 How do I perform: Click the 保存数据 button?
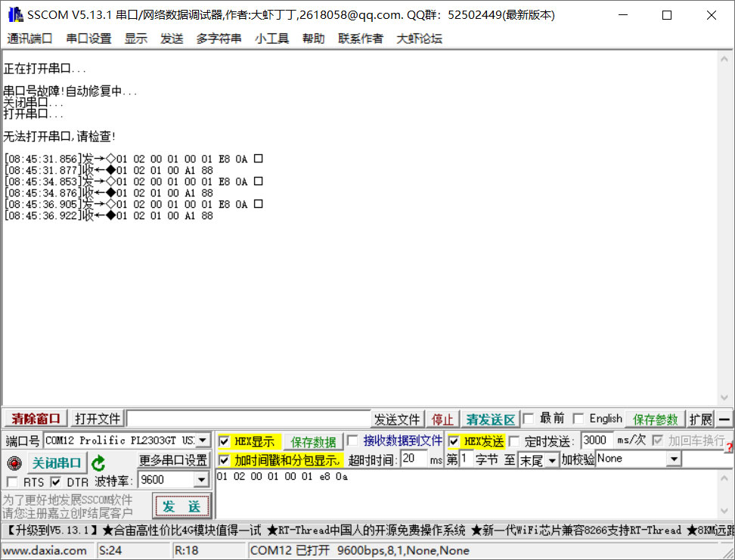click(313, 442)
